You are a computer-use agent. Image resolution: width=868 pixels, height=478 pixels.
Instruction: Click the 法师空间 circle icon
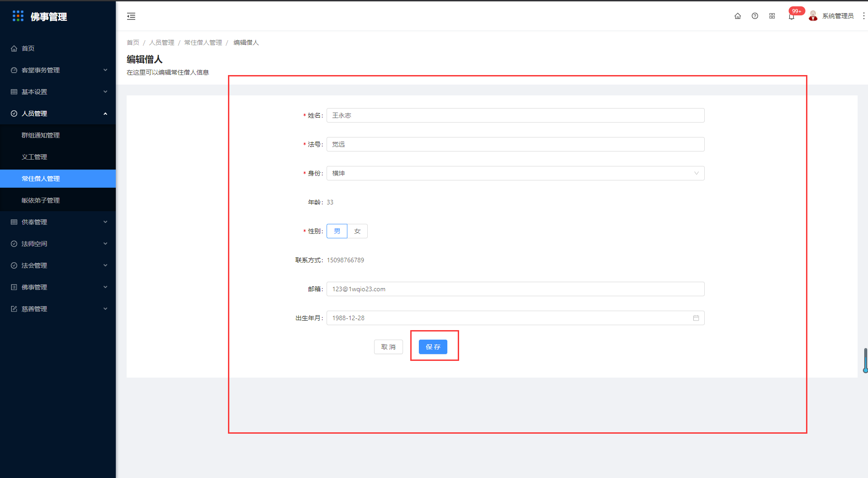[14, 244]
